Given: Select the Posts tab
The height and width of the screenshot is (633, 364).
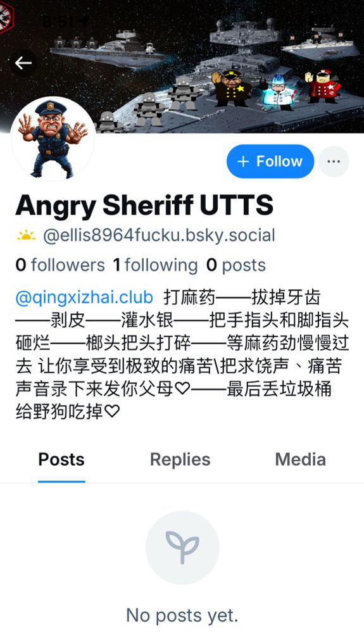Looking at the screenshot, I should [61, 460].
